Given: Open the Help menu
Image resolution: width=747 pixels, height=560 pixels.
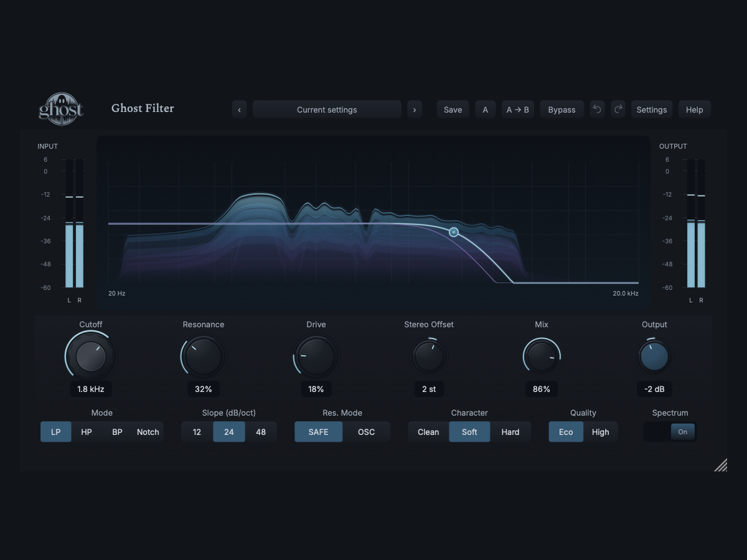Looking at the screenshot, I should click(695, 110).
